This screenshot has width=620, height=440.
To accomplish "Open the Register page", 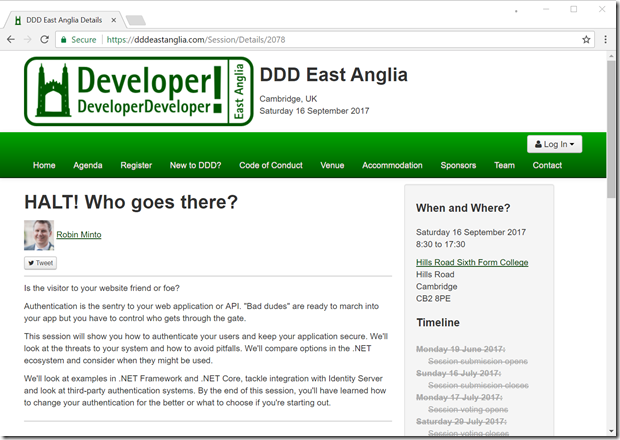I will (x=136, y=165).
